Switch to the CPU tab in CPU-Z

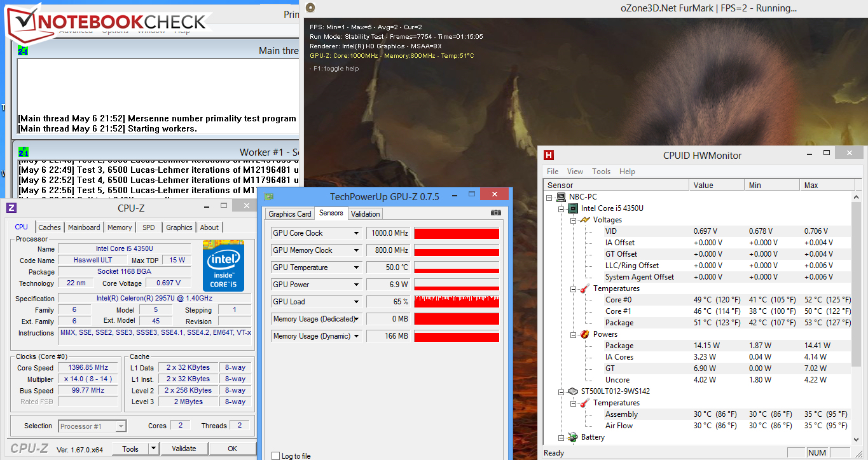tap(21, 227)
